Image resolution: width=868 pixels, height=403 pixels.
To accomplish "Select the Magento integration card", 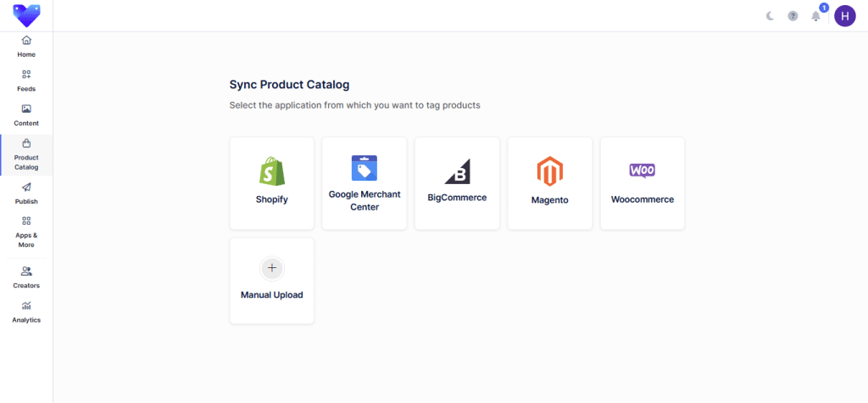I will 549,183.
